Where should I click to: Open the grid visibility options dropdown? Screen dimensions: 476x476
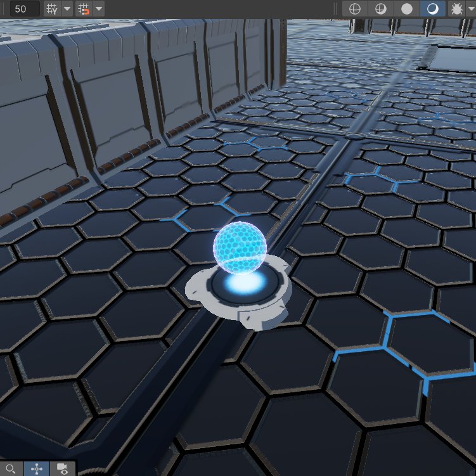point(67,9)
